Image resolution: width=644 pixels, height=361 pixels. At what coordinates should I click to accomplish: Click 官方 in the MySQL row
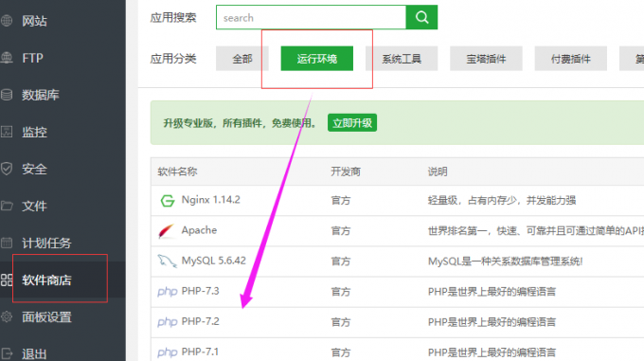point(341,262)
